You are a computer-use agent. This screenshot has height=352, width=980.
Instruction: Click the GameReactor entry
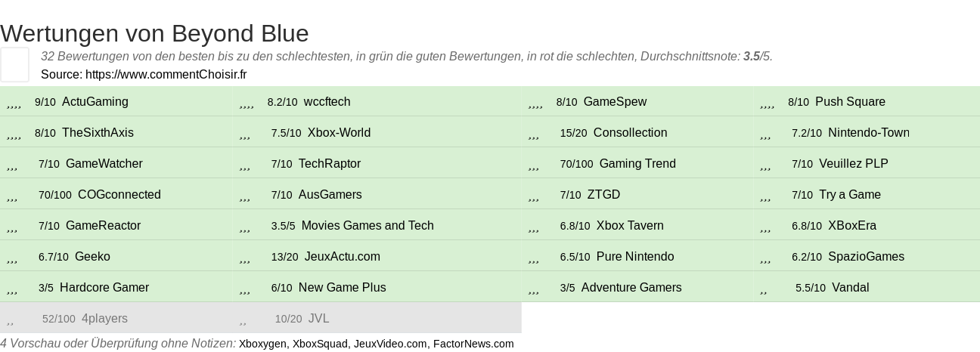tap(103, 226)
